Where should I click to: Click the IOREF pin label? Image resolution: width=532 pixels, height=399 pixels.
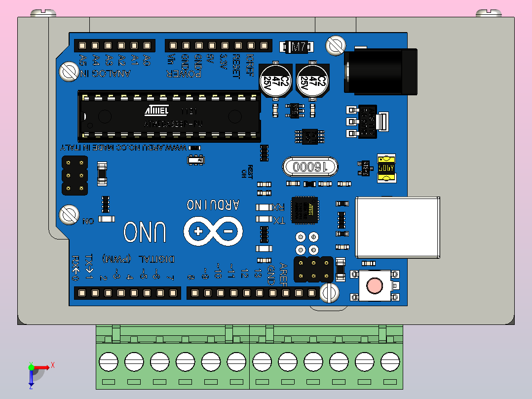point(250,65)
